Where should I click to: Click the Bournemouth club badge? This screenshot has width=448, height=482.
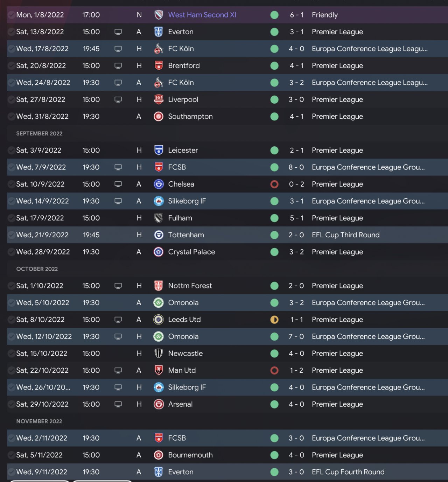[x=159, y=455]
